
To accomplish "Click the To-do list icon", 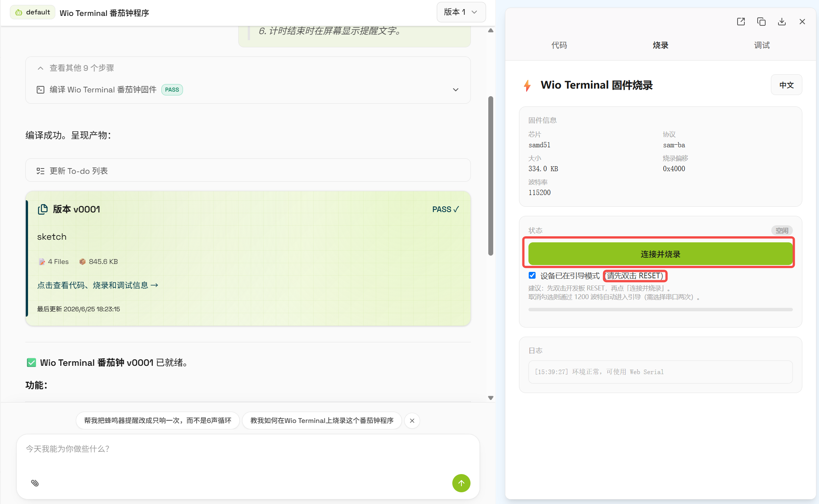I will point(41,171).
